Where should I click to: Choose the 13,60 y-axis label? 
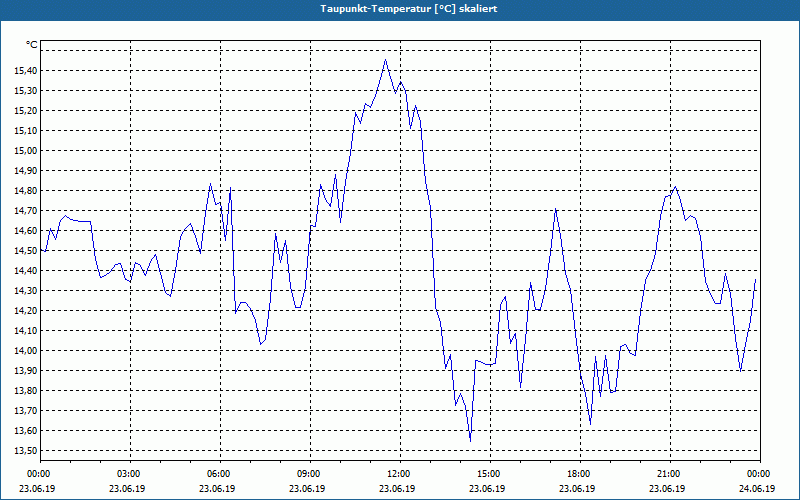25,431
